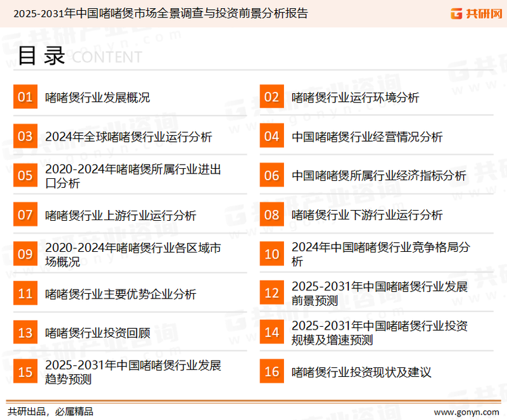The width and height of the screenshot is (507, 420).
Task: Select the orange 12 chapter badge
Action: pos(272,292)
